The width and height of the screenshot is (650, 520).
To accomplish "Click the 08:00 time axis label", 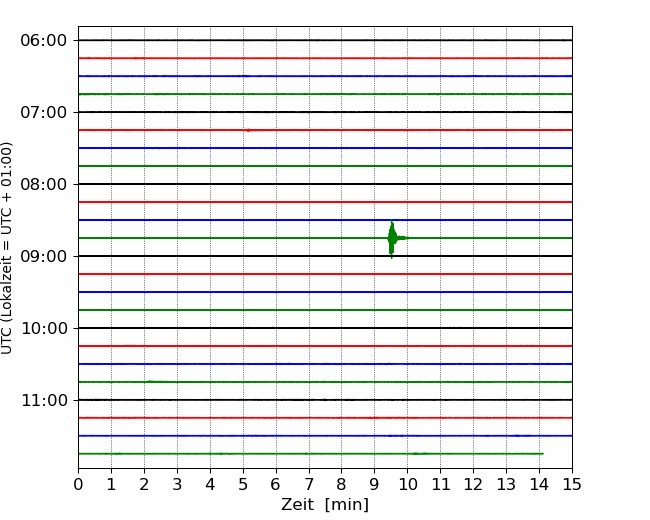I will pyautogui.click(x=44, y=185).
